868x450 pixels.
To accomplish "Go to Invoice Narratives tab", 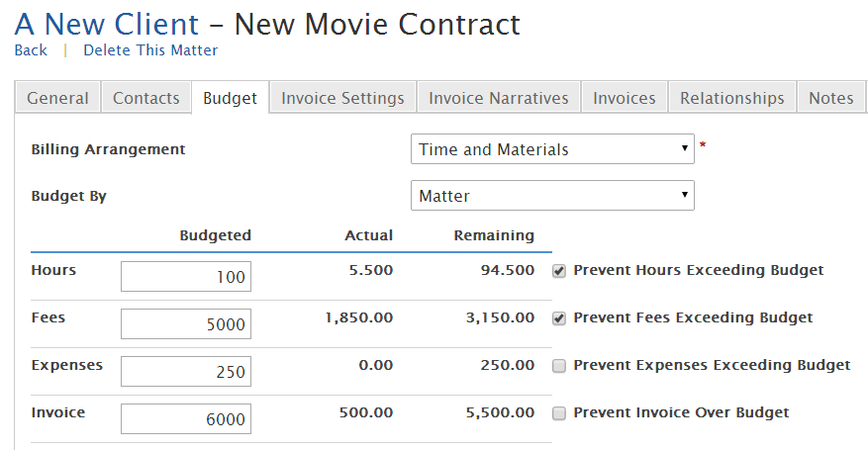I will click(x=498, y=98).
